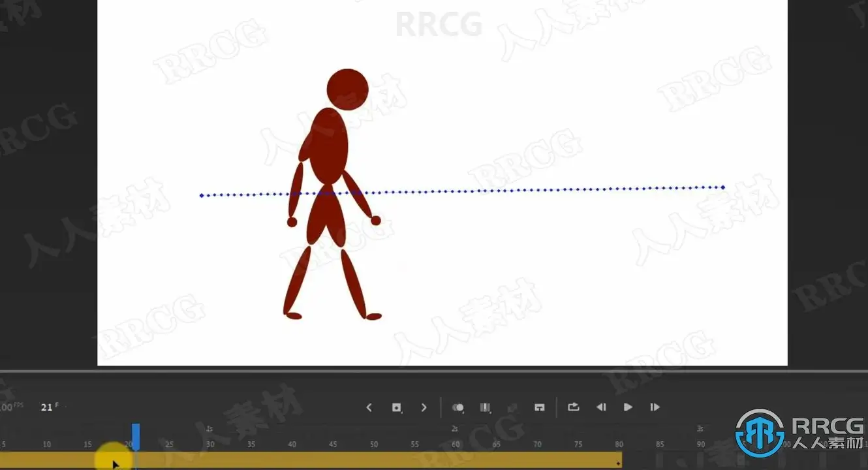Toggle onion skin in timeline controls
This screenshot has height=470, width=868.
click(458, 407)
